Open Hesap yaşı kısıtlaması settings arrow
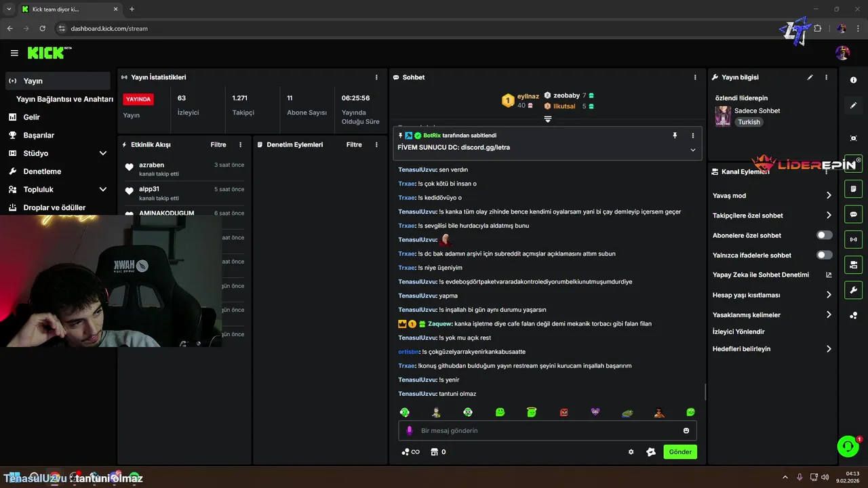Image resolution: width=868 pixels, height=488 pixels. [828, 295]
